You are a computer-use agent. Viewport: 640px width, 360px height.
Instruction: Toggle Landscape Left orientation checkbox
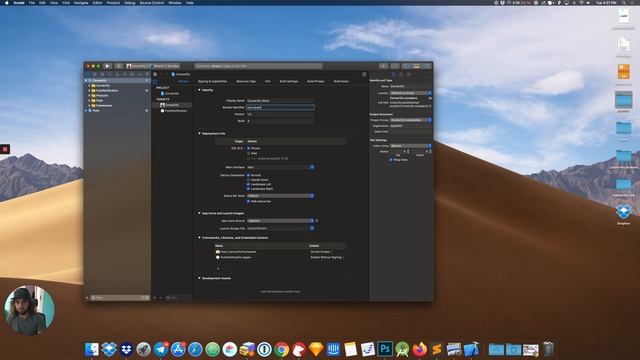248,184
